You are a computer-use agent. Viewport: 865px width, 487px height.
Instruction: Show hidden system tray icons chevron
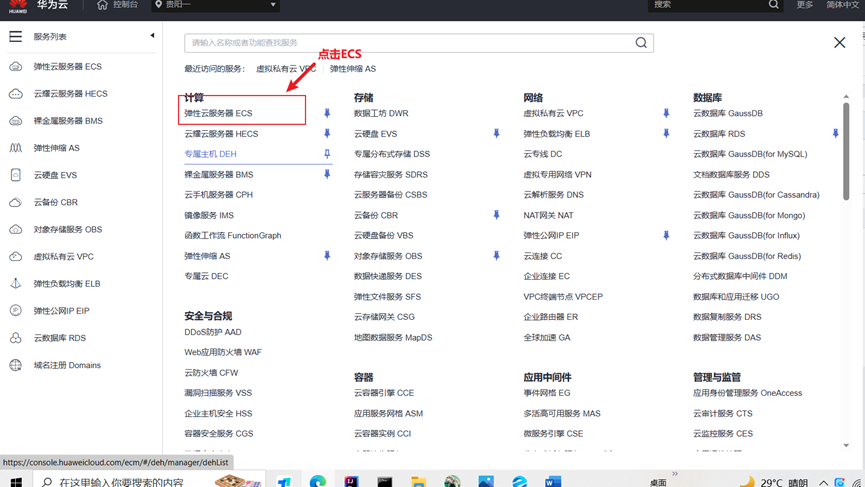click(x=823, y=483)
